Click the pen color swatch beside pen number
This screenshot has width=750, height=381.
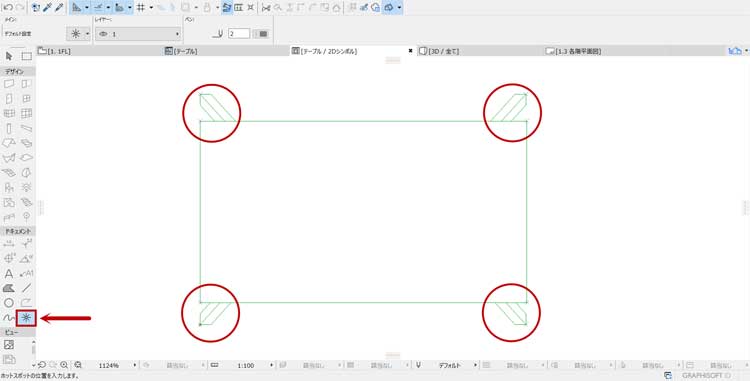point(263,33)
